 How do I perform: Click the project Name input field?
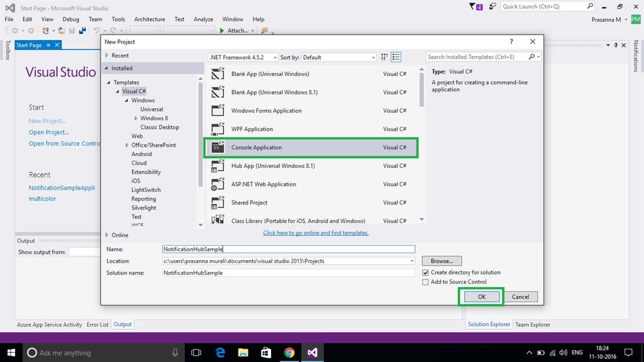[288, 249]
